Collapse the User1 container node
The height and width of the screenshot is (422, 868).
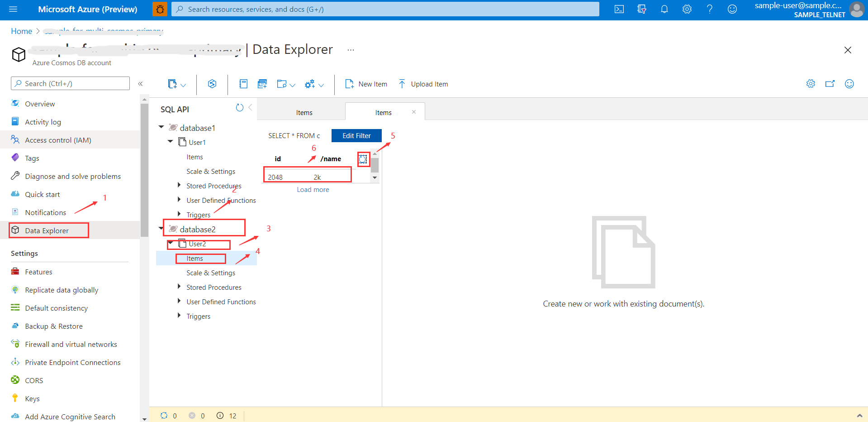click(x=170, y=142)
